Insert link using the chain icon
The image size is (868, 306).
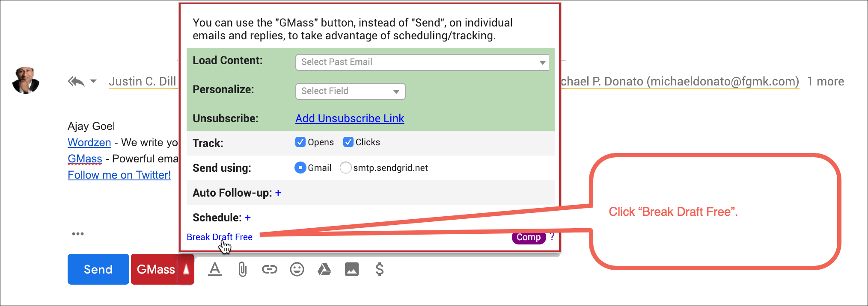[x=270, y=269]
